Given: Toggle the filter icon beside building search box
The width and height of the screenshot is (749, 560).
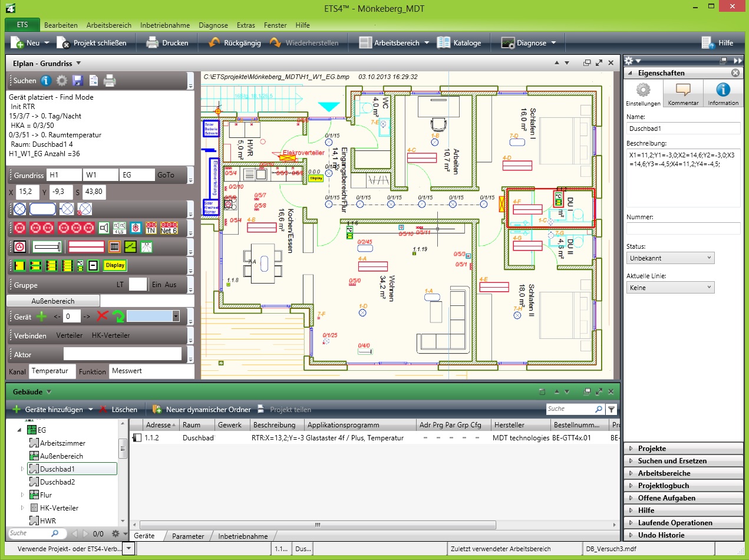Looking at the screenshot, I should 612,409.
